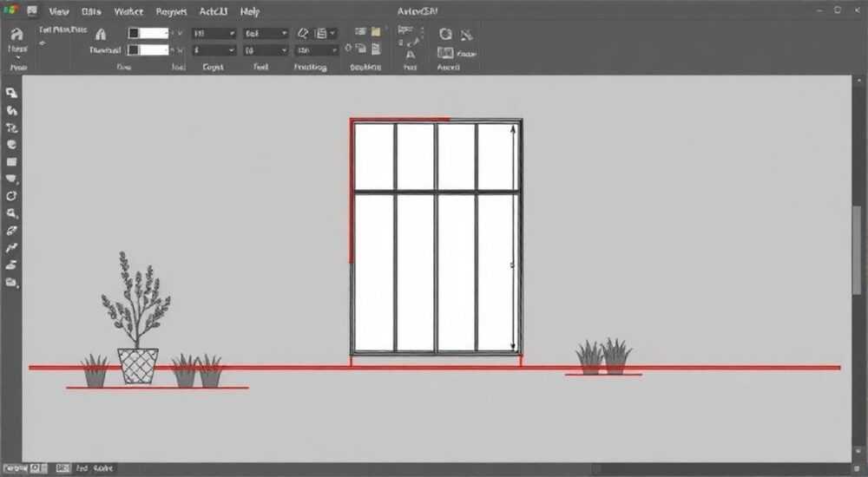This screenshot has height=477, width=868.
Task: Select the first tool in left toolbar
Action: pos(11,93)
